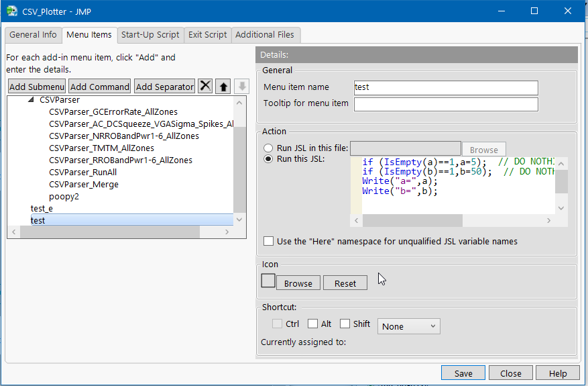Image resolution: width=588 pixels, height=386 pixels.
Task: Click the grayed move-down arrow icon
Action: pos(242,87)
